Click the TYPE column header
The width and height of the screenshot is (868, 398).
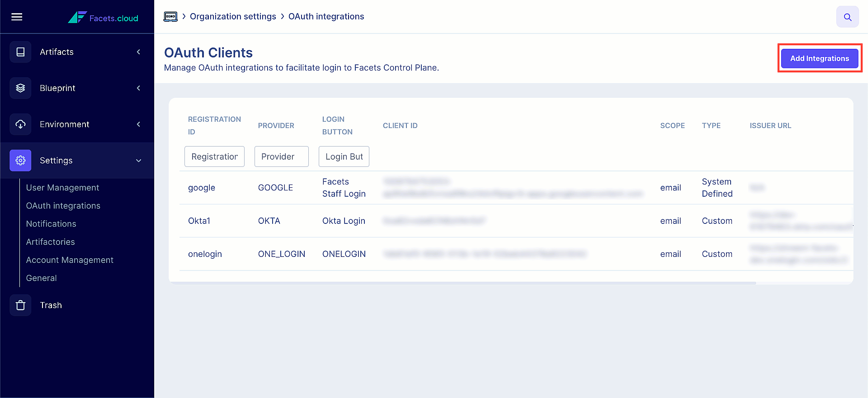pos(711,126)
